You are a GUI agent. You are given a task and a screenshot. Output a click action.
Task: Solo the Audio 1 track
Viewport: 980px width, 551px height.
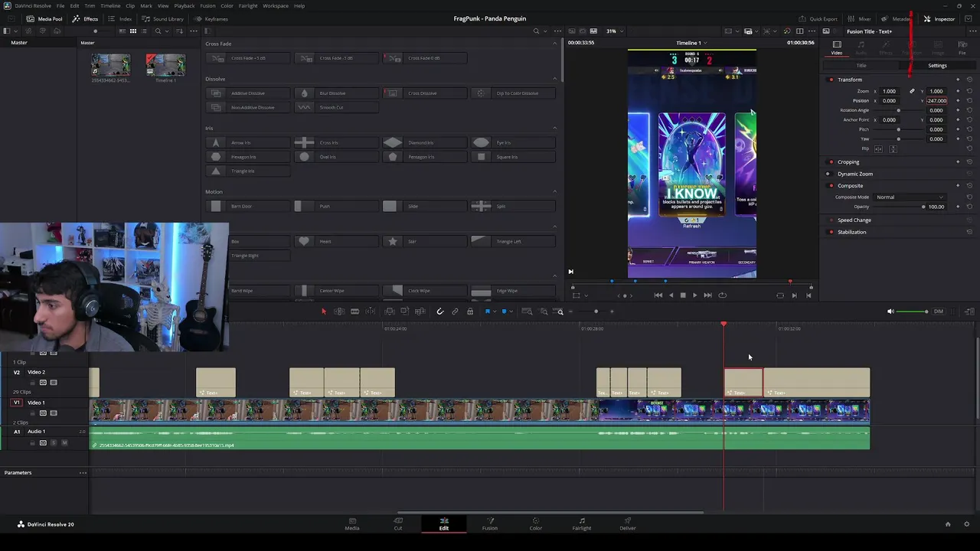click(54, 443)
